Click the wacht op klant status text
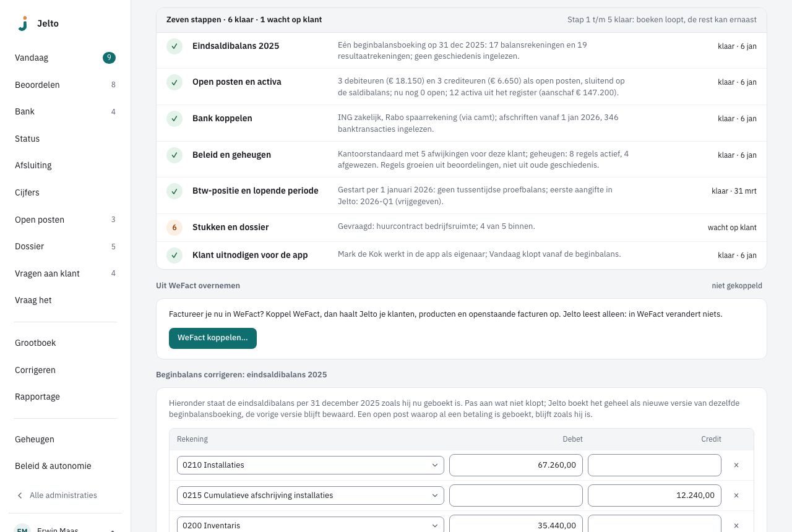 click(732, 228)
